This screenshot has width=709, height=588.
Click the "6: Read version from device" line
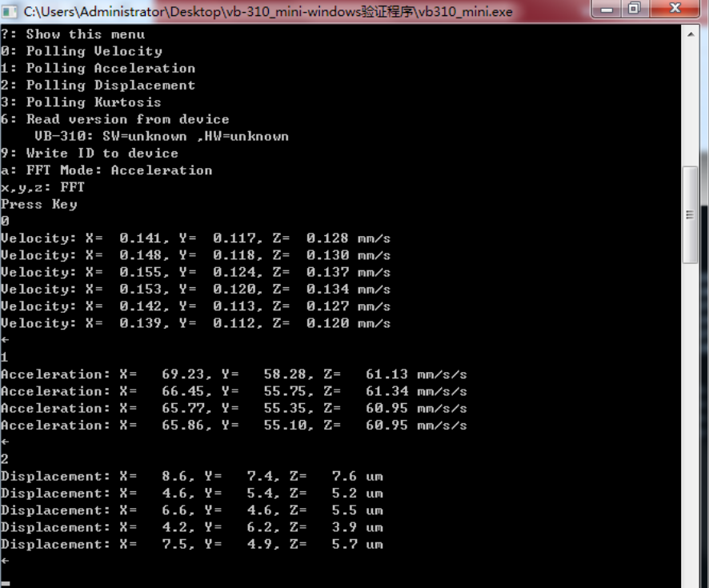coord(115,119)
